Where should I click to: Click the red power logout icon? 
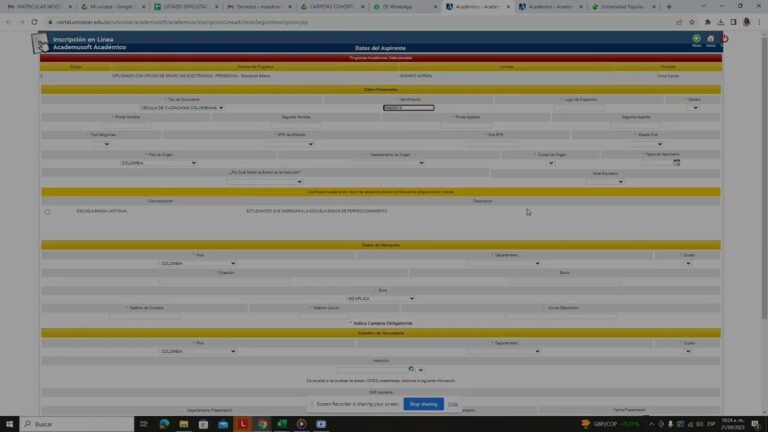point(725,39)
